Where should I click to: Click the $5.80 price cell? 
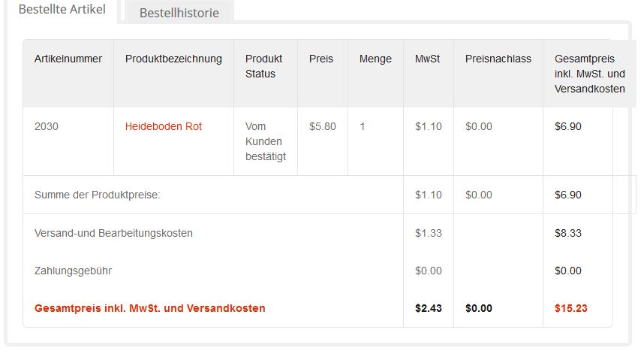pos(323,126)
